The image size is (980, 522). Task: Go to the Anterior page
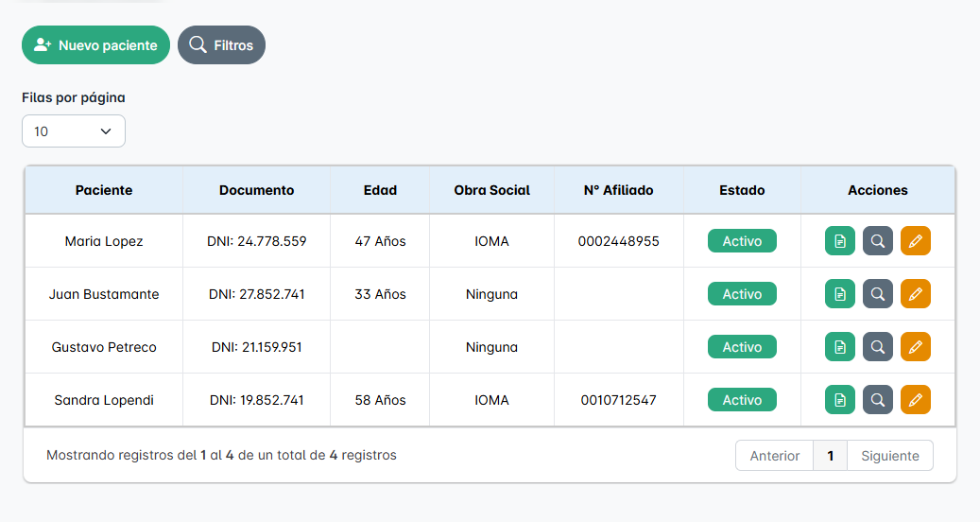[774, 456]
